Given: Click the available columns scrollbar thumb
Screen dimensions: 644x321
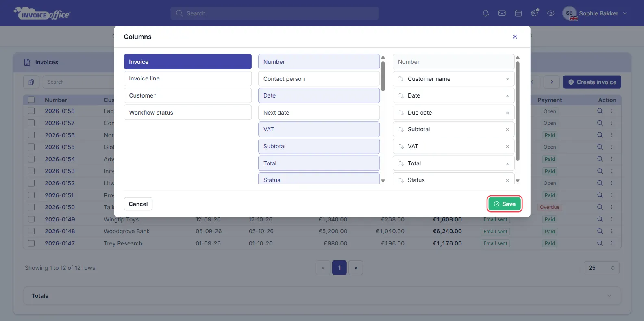Looking at the screenshot, I should pyautogui.click(x=383, y=76).
